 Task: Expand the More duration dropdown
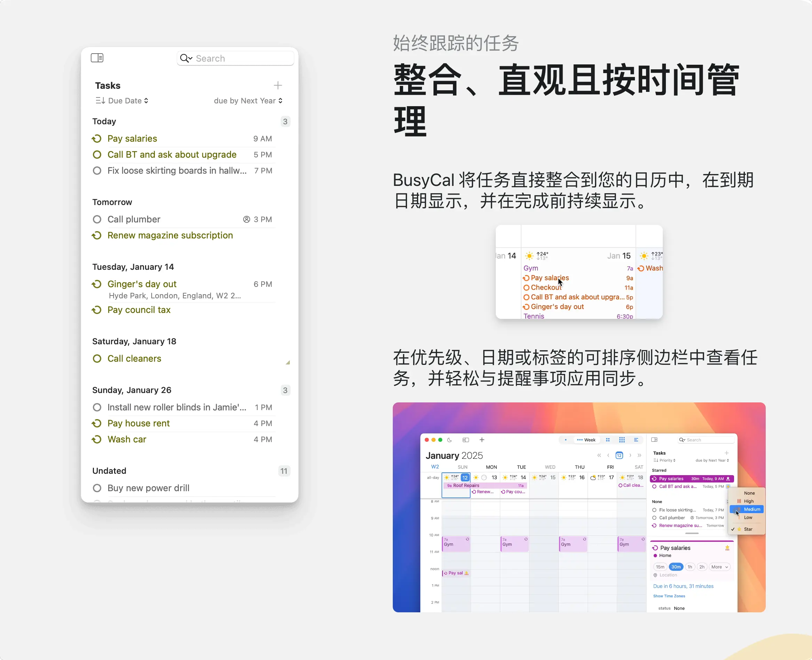coord(720,567)
